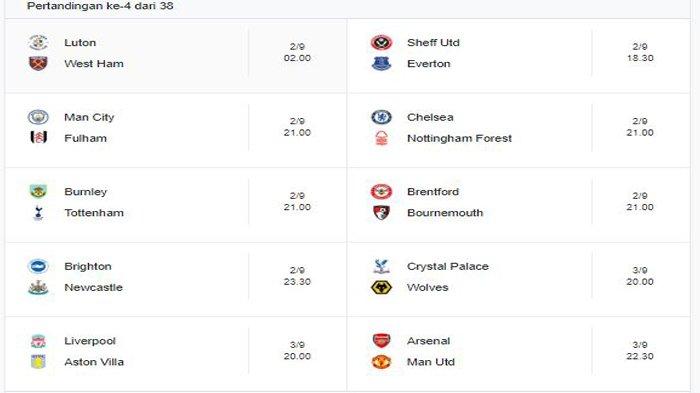Click the Arsenal cannon crest
The height and width of the screenshot is (393, 700).
click(x=381, y=341)
